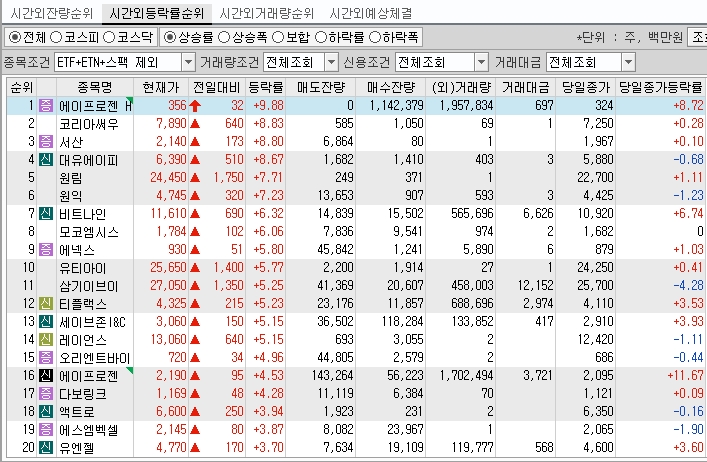Select the 상승률 radio button
Screen dimensions: 707x462
point(170,37)
